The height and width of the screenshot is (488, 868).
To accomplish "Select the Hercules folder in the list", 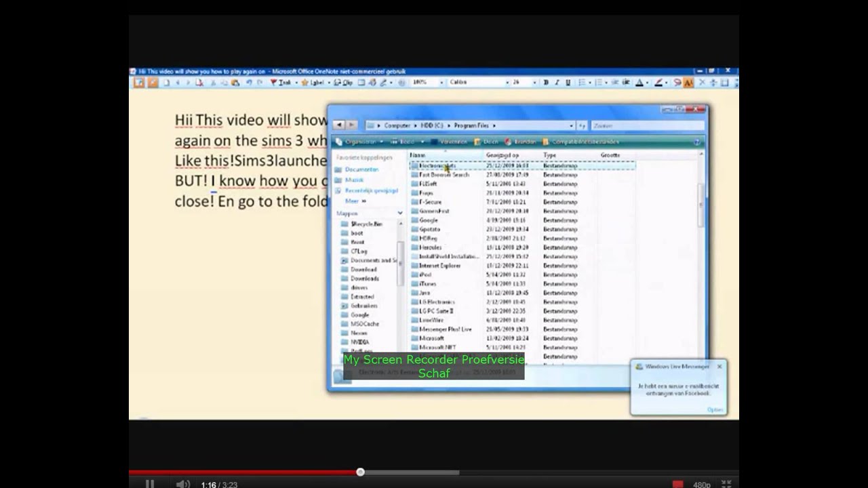I will (430, 247).
